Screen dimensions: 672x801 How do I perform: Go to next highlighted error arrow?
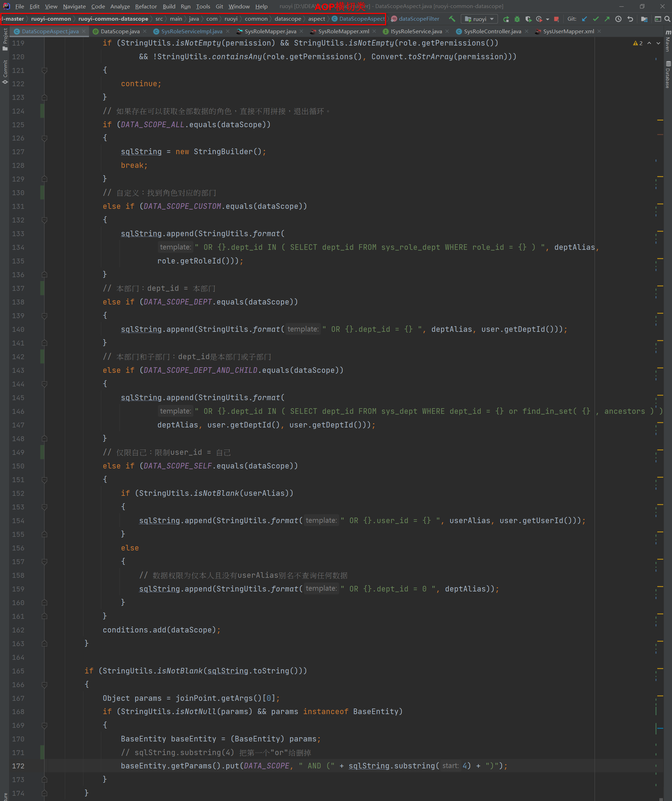click(658, 43)
